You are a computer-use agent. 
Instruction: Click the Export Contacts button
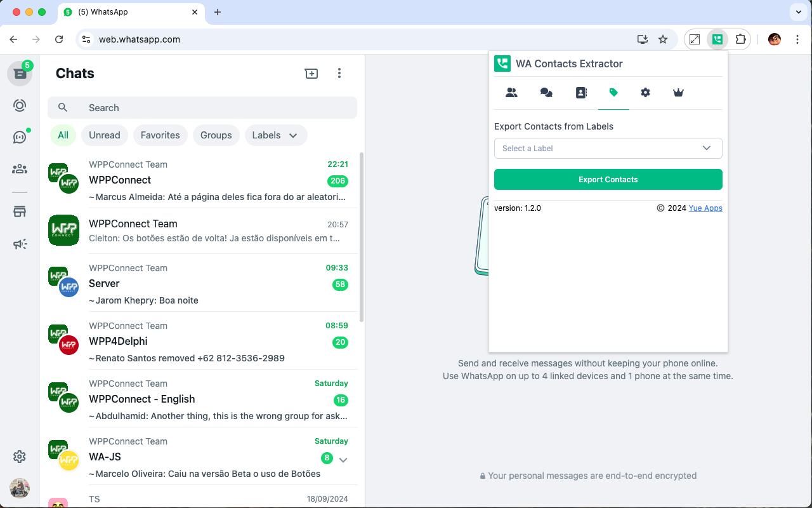pyautogui.click(x=608, y=179)
